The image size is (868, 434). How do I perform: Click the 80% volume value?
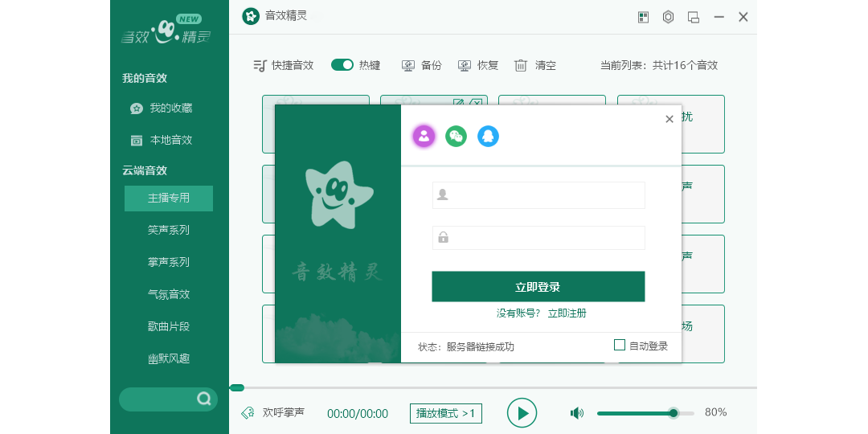[715, 412]
